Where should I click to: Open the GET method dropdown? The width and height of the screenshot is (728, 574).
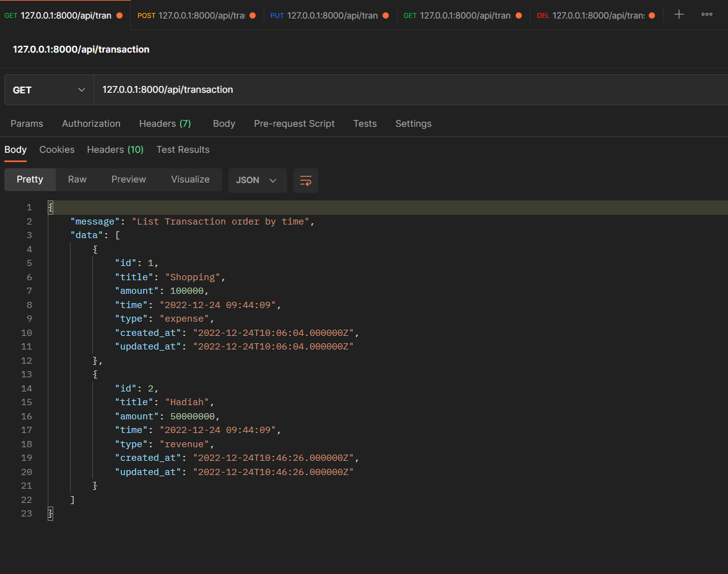[50, 90]
